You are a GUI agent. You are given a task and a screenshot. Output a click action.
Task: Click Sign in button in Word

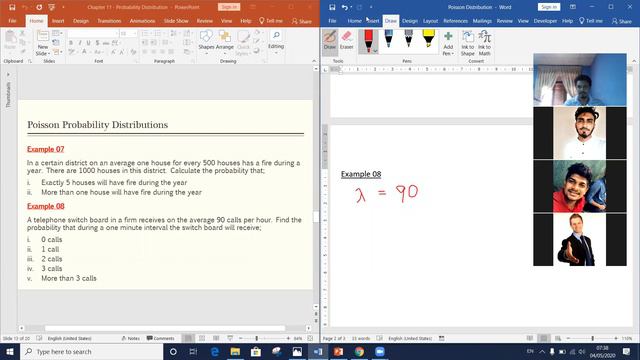pos(549,7)
